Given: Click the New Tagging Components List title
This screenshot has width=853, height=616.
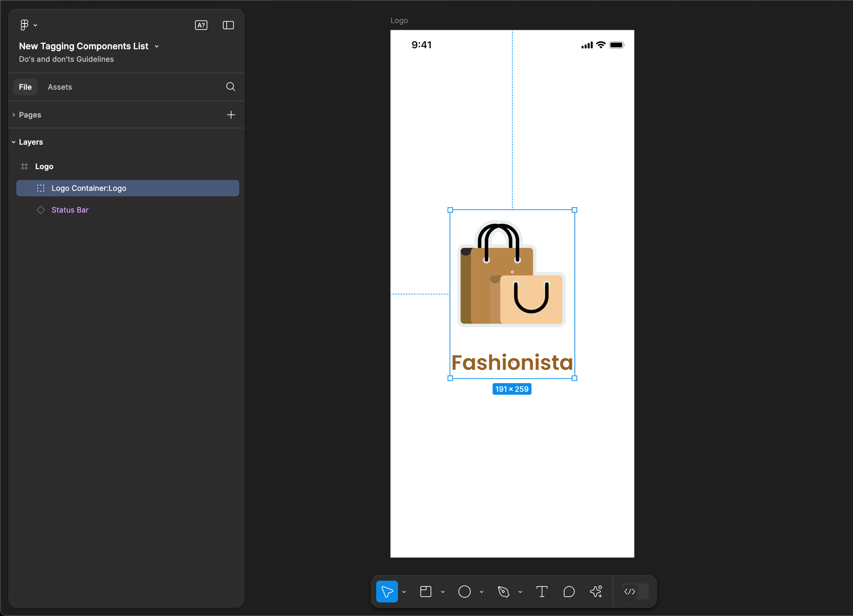Looking at the screenshot, I should pos(83,46).
